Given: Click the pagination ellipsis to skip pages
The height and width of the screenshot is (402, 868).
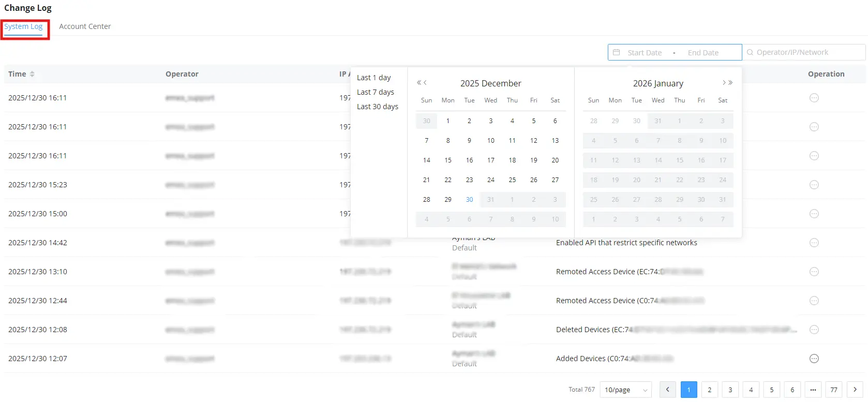Looking at the screenshot, I should (x=813, y=390).
